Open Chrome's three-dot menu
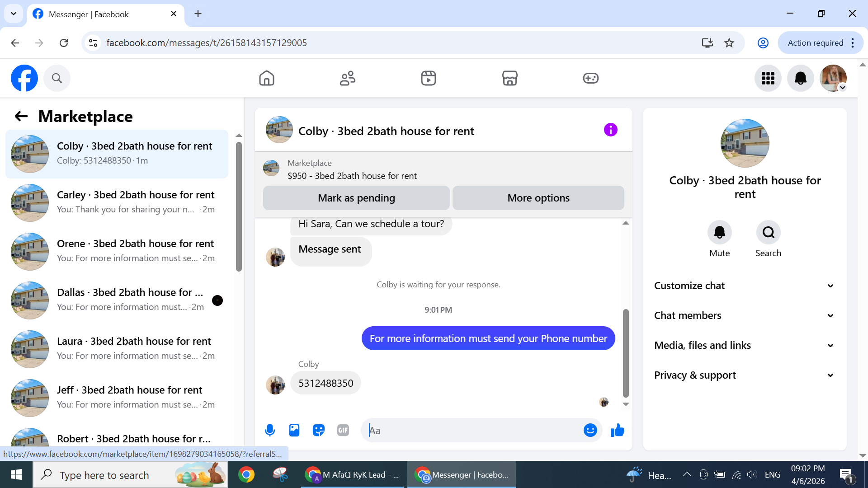868x488 pixels. (853, 43)
